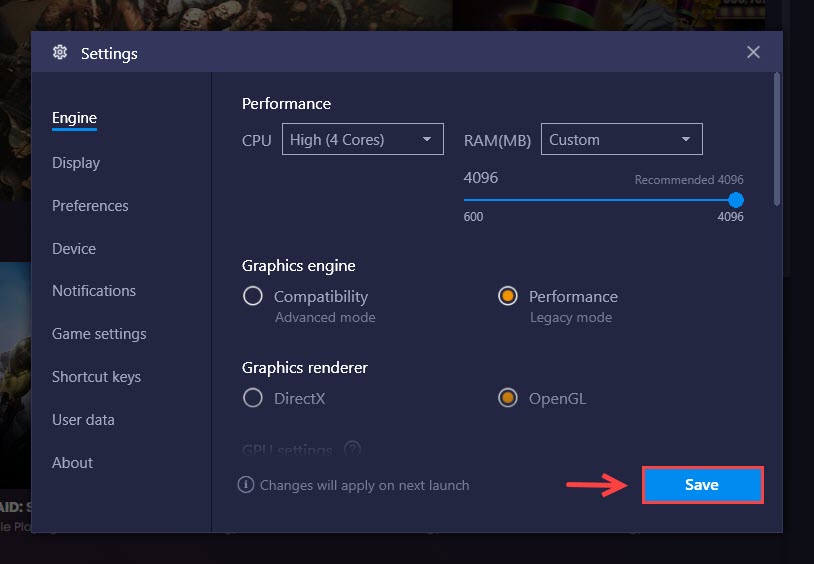Click the RAM slider handle at 4096
Image resolution: width=814 pixels, height=564 pixels.
point(736,200)
